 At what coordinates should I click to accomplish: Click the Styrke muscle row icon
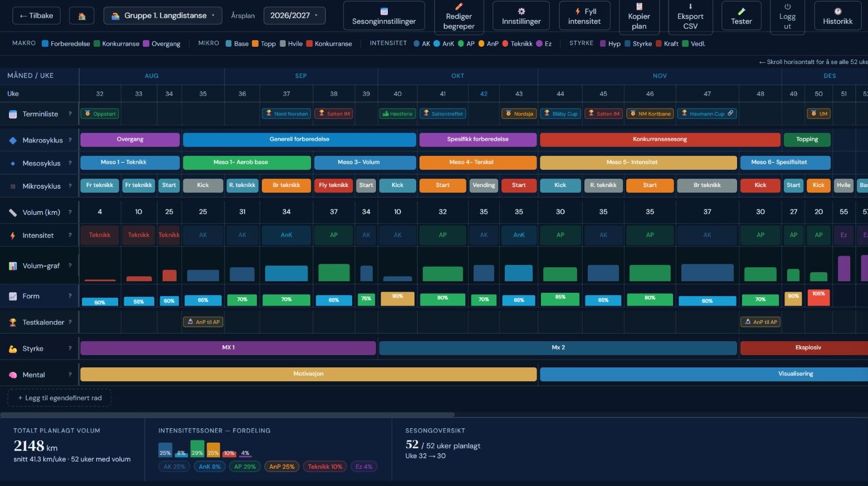[x=13, y=349]
